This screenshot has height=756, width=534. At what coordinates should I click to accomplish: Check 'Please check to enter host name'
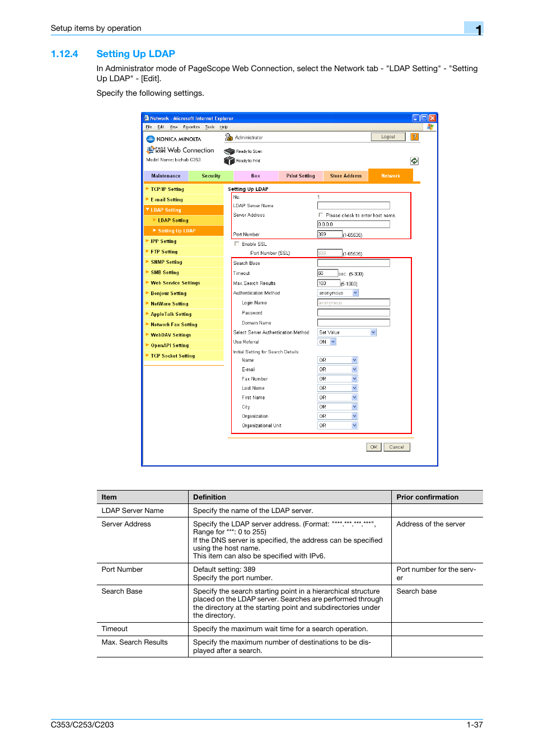[x=321, y=215]
